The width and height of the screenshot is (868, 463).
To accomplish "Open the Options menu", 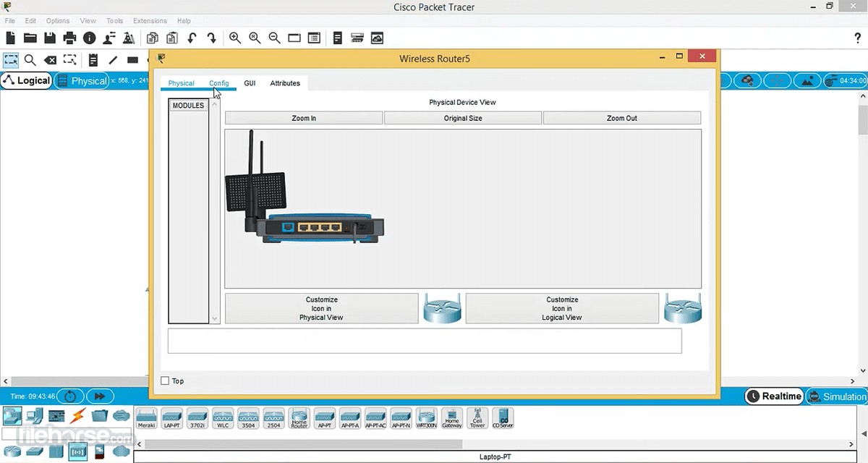I will click(57, 20).
